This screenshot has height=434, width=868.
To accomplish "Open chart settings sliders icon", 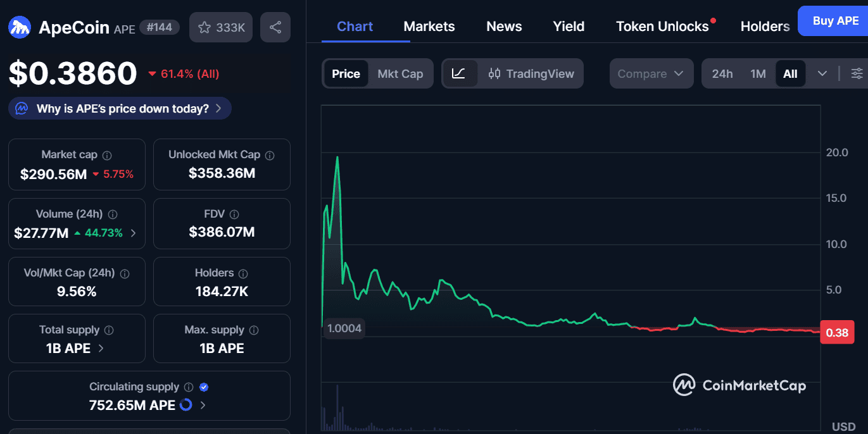I will coord(857,73).
